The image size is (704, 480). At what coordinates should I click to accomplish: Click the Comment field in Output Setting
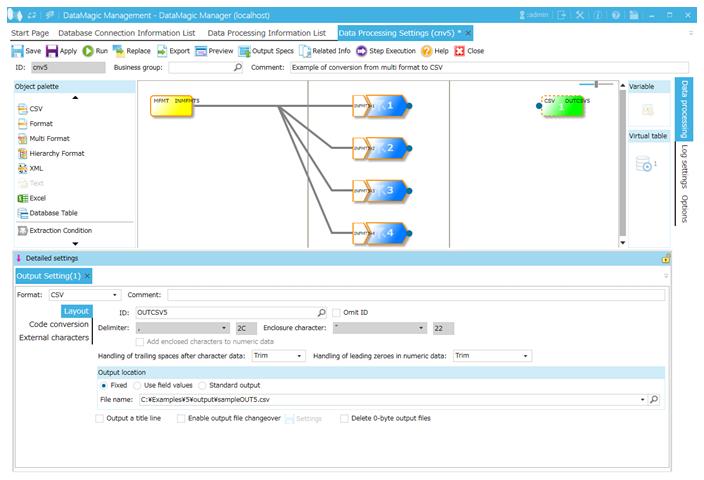[x=415, y=295]
